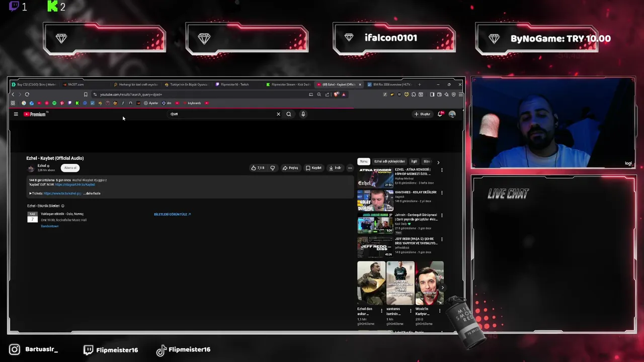The width and height of the screenshot is (644, 362).
Task: Click the Paylaş share button
Action: [290, 168]
